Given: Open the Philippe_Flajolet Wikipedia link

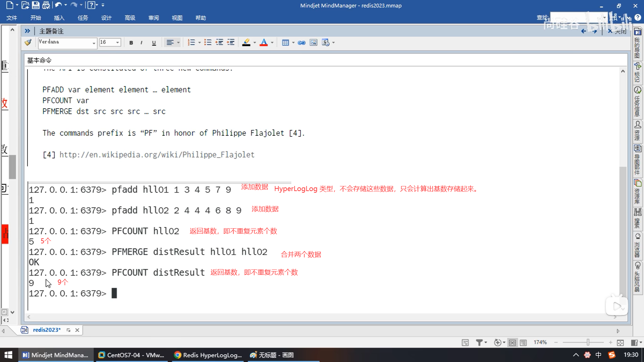Looking at the screenshot, I should click(157, 155).
